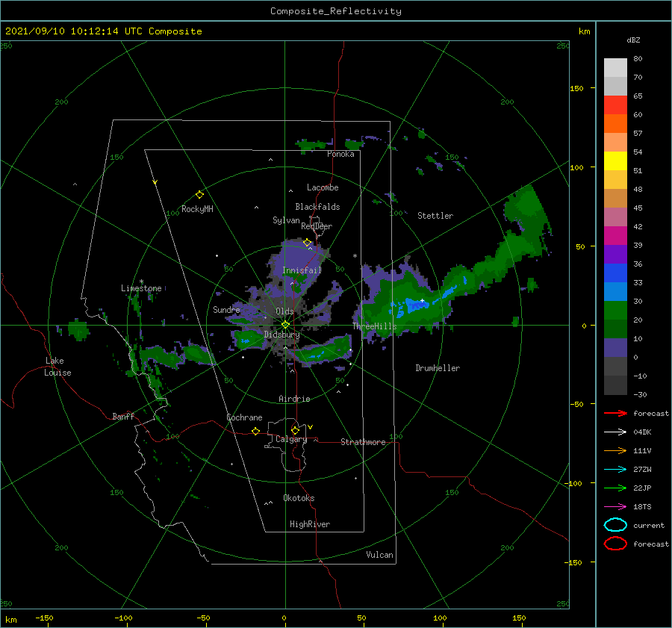Click the HighRiver label
This screenshot has width=672, height=628.
pos(310,524)
